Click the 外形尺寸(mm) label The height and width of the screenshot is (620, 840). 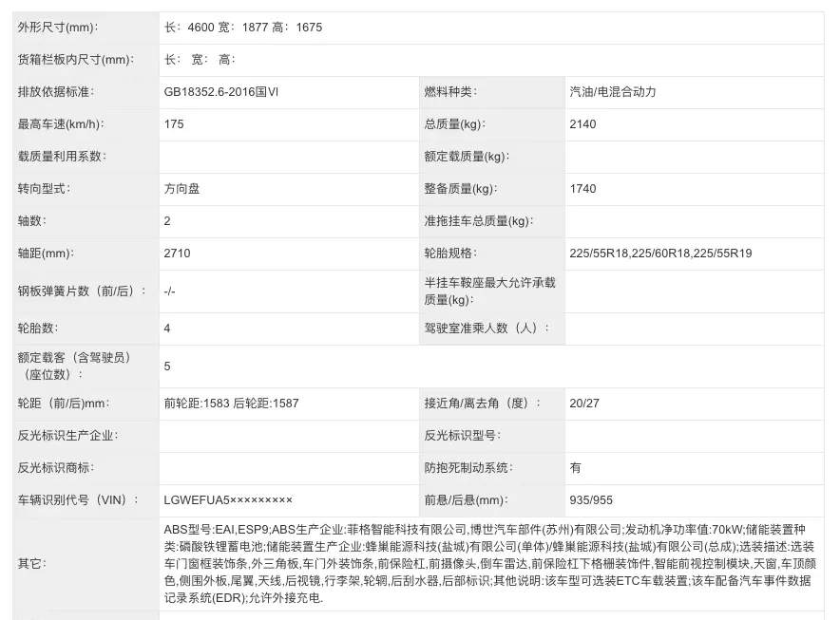(x=58, y=28)
